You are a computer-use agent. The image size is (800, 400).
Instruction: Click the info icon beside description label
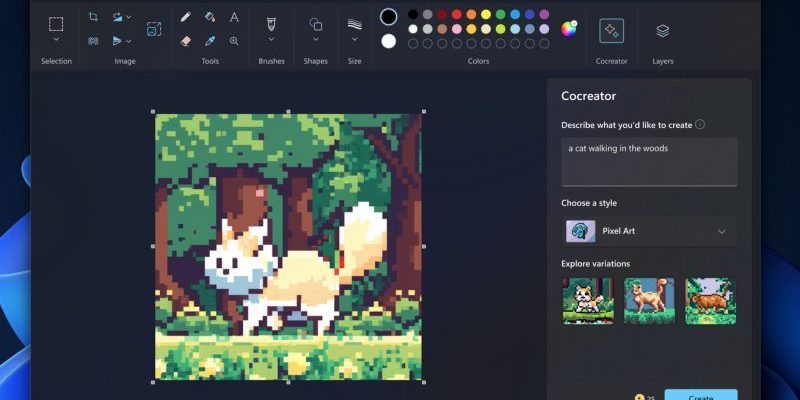[700, 124]
